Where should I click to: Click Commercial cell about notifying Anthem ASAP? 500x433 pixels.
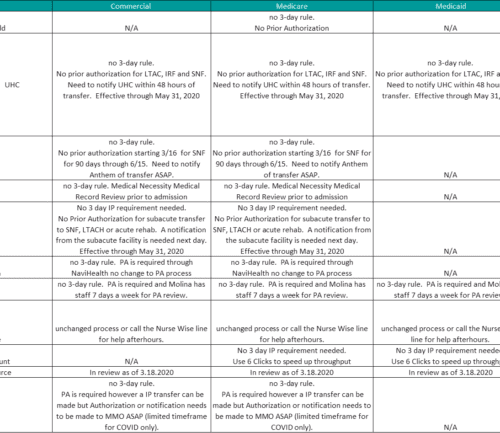tap(131, 158)
